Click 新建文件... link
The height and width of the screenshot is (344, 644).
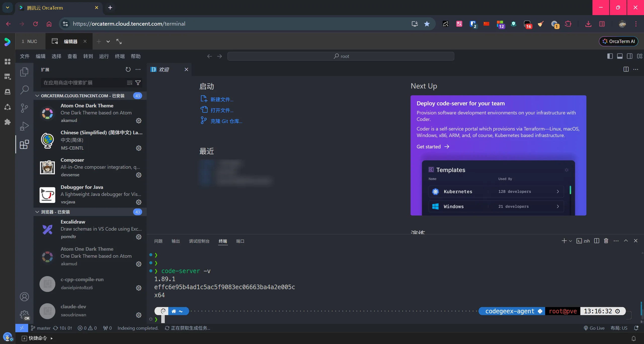click(222, 100)
